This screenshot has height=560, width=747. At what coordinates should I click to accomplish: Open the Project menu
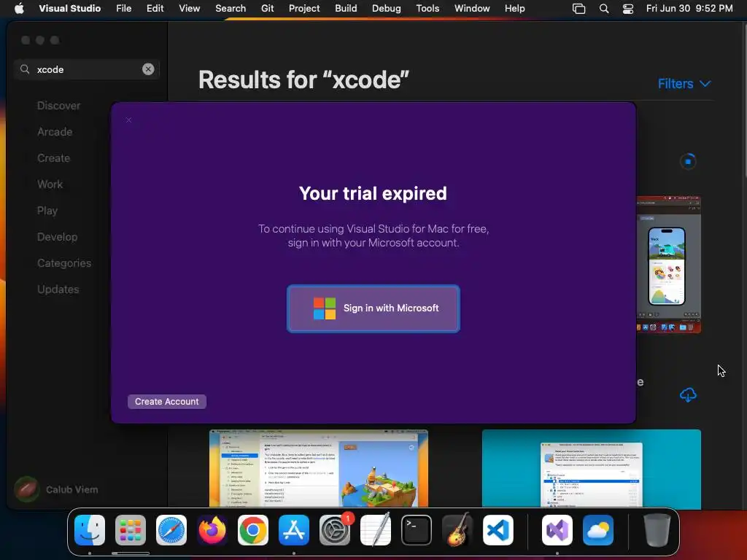tap(304, 8)
